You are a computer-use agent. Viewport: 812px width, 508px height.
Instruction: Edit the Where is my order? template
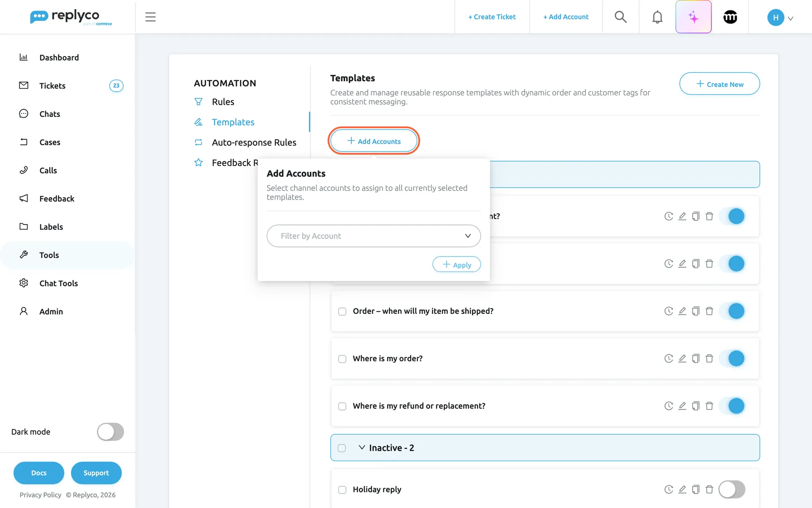(682, 359)
